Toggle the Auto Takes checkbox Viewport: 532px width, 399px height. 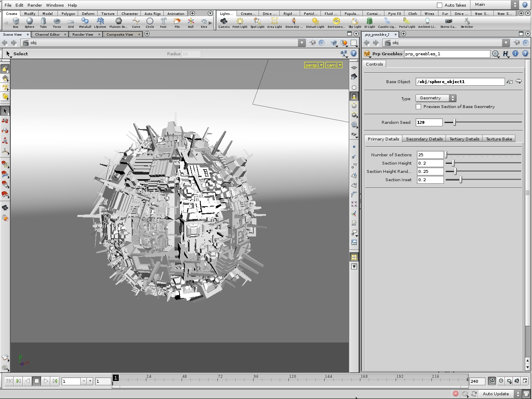[439, 5]
